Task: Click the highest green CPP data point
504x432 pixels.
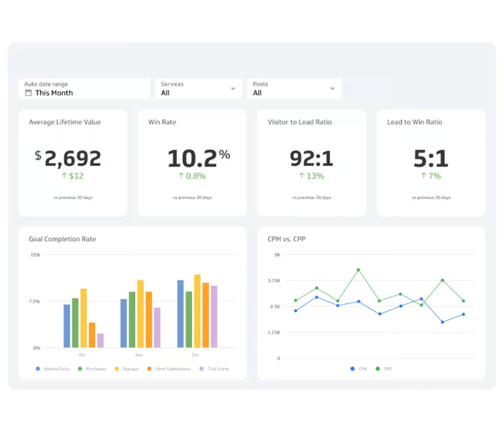Action: click(x=358, y=270)
